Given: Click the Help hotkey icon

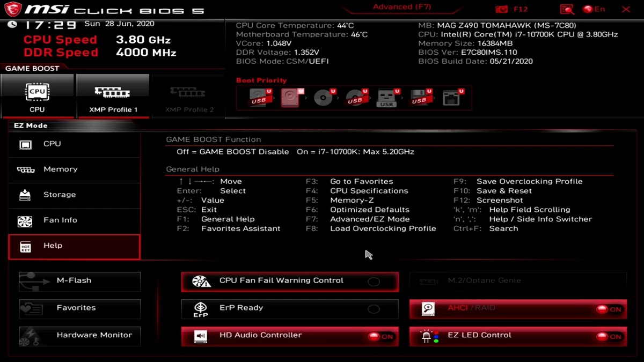Looking at the screenshot, I should pyautogui.click(x=25, y=247).
